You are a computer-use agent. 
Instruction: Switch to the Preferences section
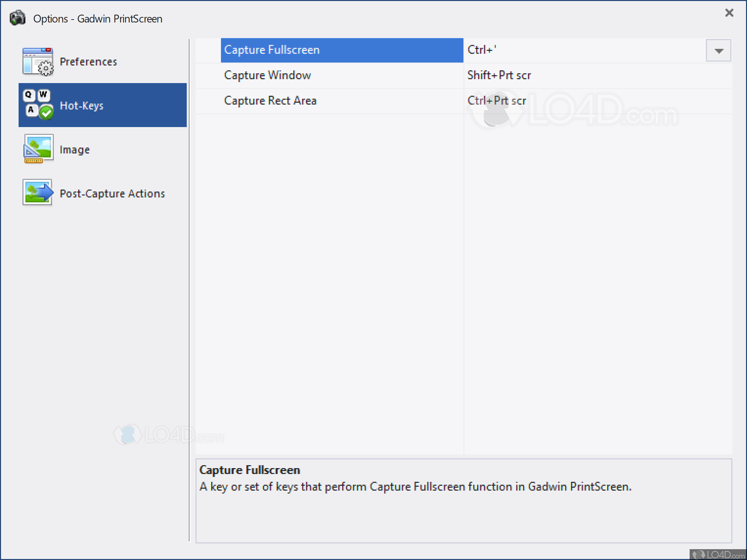coord(88,61)
